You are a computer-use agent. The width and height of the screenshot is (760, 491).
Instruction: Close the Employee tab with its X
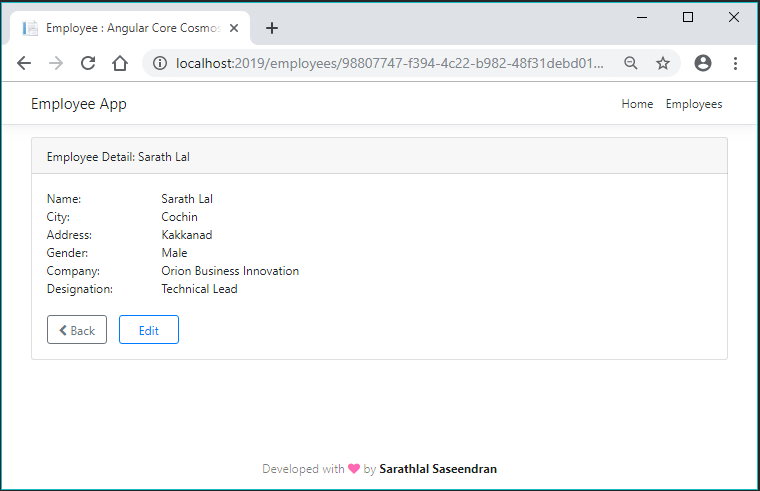234,28
